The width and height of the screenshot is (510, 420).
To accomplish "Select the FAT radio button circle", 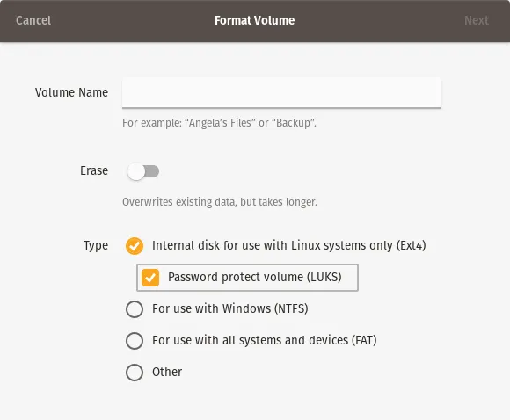I will [135, 341].
